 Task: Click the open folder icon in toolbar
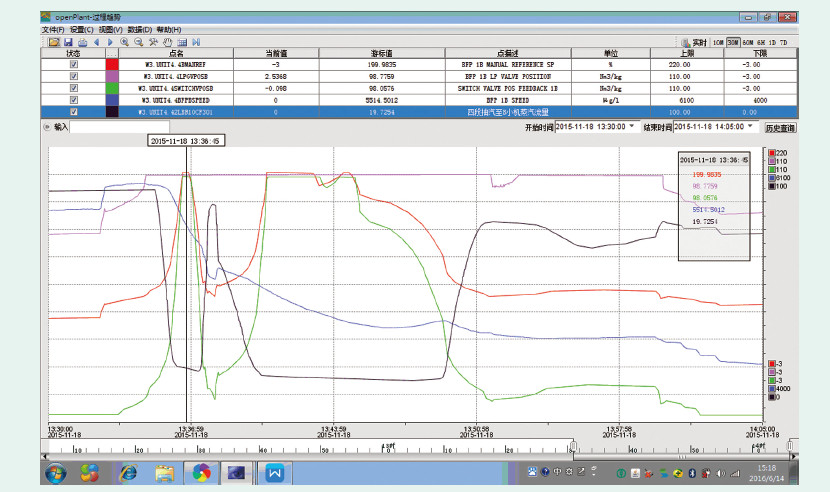(x=52, y=42)
